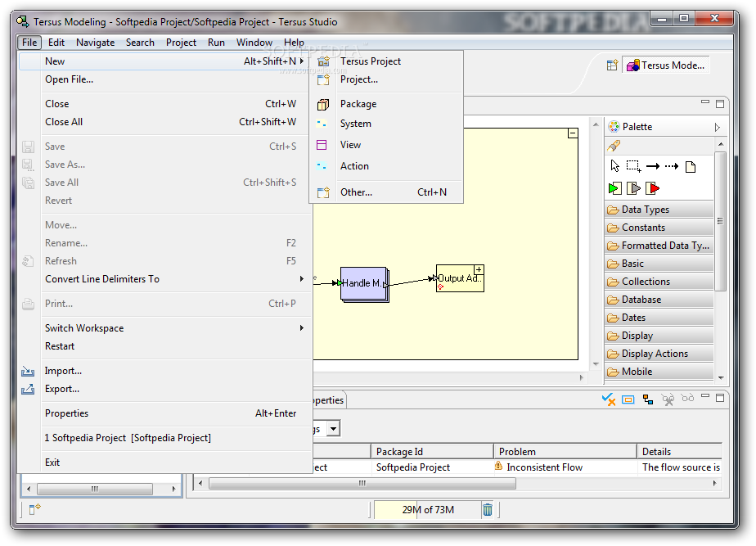
Task: Open the Run menu
Action: (x=216, y=43)
